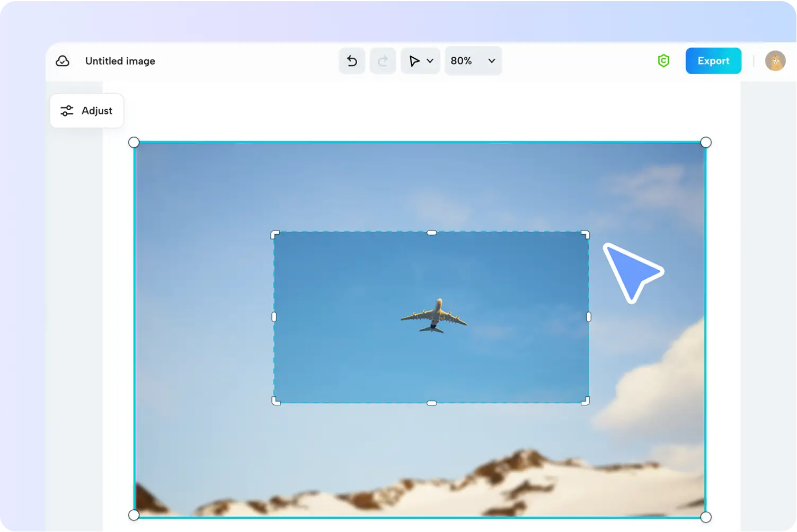Rename the Untitled image title

pyautogui.click(x=120, y=60)
